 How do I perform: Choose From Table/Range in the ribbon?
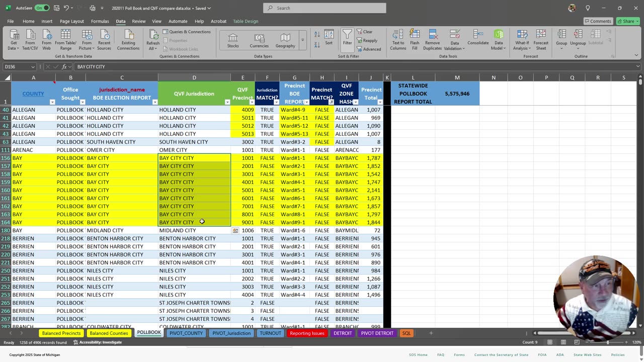click(65, 40)
